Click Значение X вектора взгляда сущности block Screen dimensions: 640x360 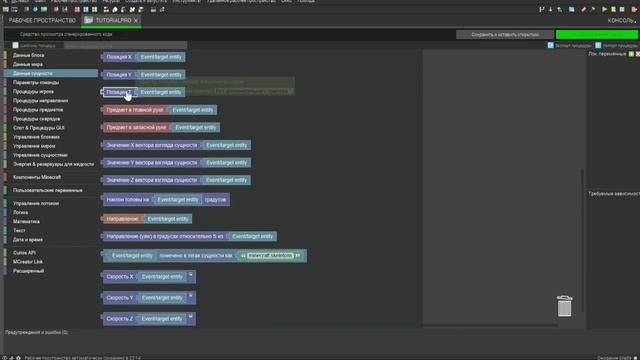[151, 145]
